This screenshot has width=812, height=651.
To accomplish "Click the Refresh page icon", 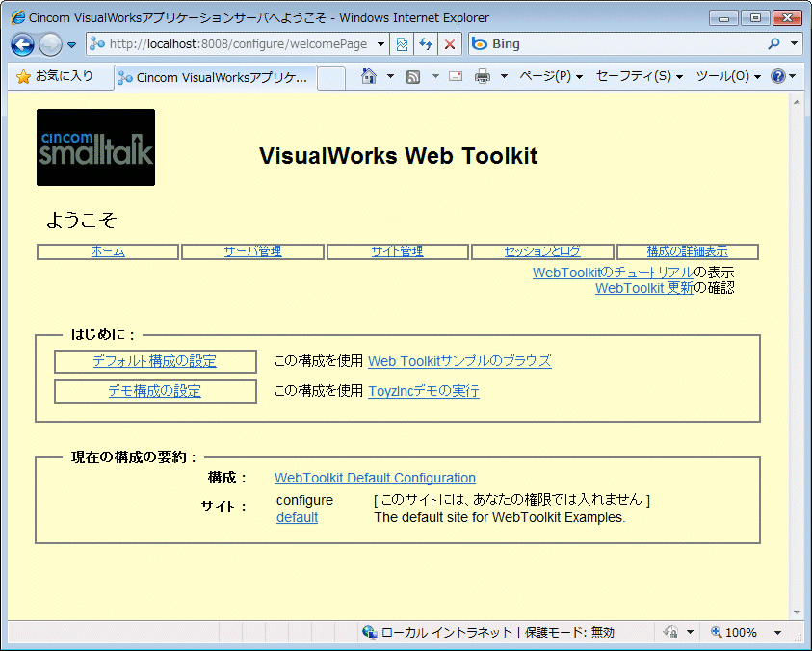I will [425, 44].
